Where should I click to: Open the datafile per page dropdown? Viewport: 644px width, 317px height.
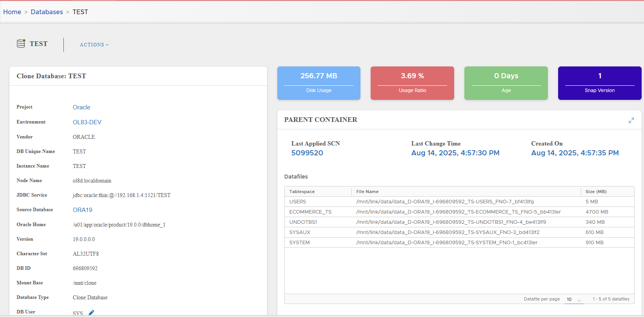pyautogui.click(x=574, y=300)
